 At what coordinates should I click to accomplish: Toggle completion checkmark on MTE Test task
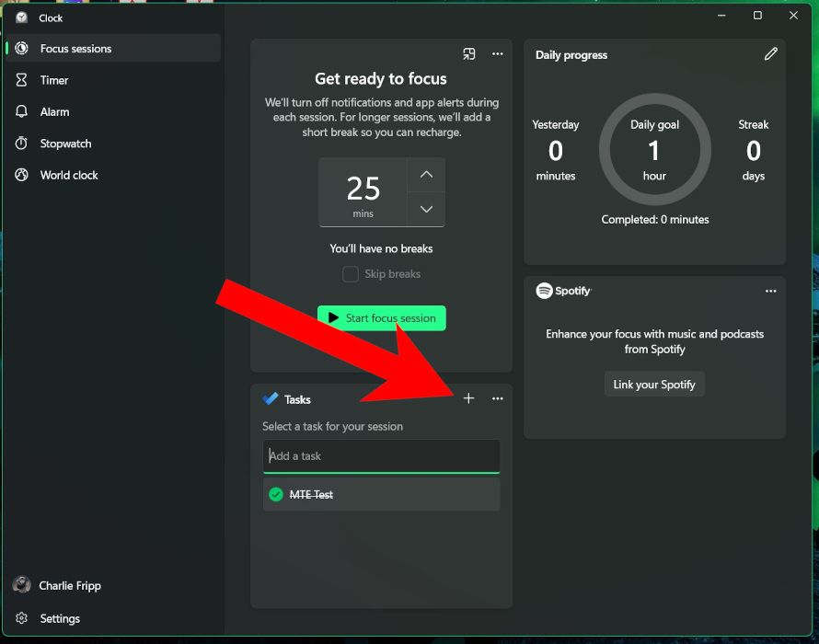pyautogui.click(x=276, y=494)
